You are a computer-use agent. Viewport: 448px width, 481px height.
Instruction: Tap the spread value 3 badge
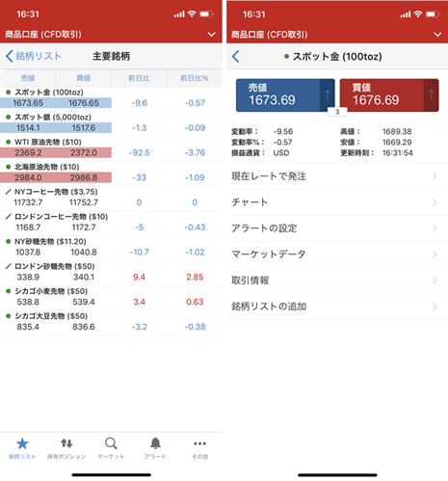click(x=337, y=112)
